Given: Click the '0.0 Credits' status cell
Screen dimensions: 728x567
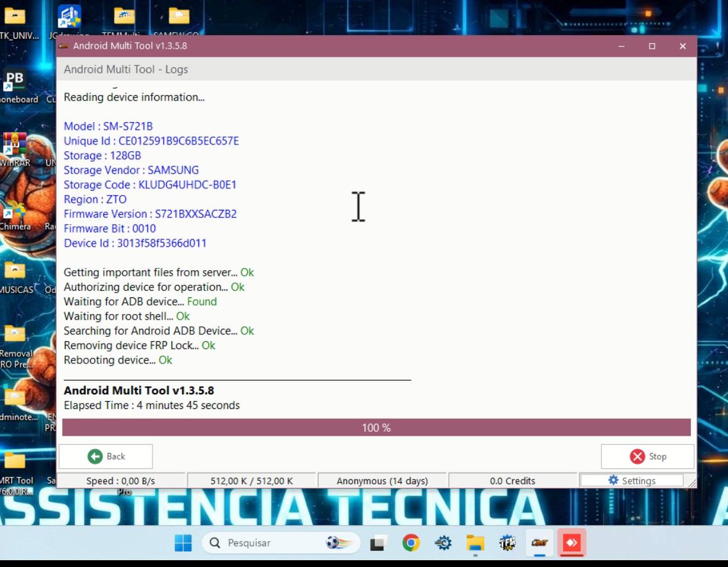Looking at the screenshot, I should tap(513, 481).
